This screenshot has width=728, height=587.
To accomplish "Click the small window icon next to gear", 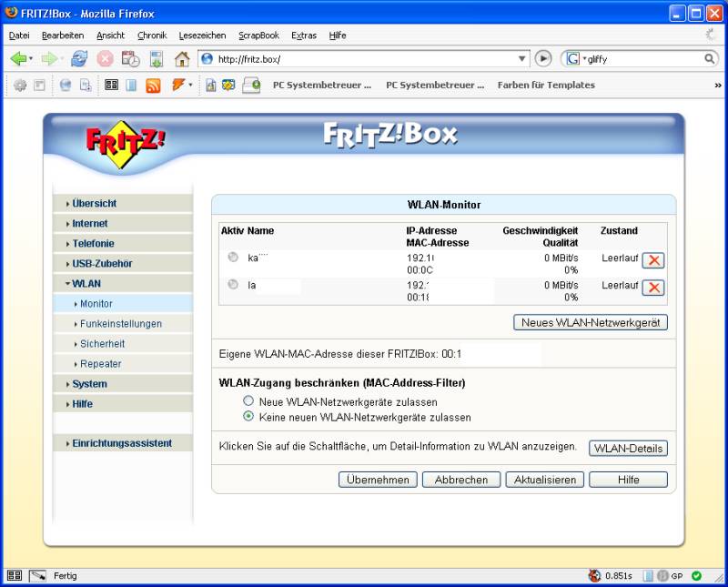I will pos(40,85).
